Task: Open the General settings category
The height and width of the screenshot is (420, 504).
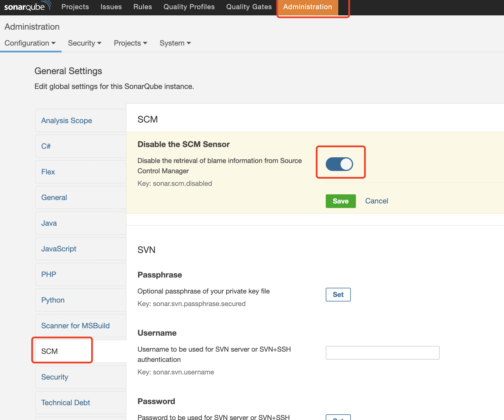Action: click(81, 197)
